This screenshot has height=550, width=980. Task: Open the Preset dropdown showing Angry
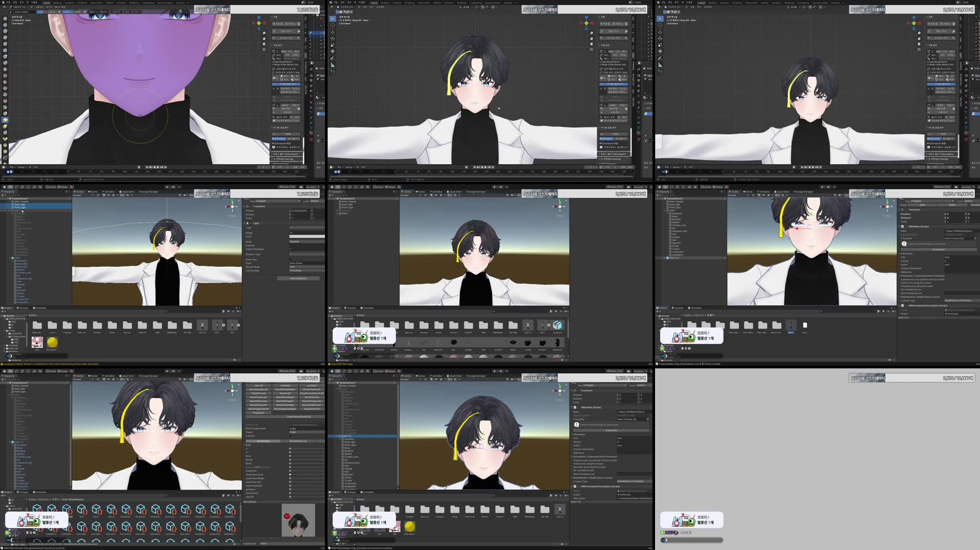[307, 432]
